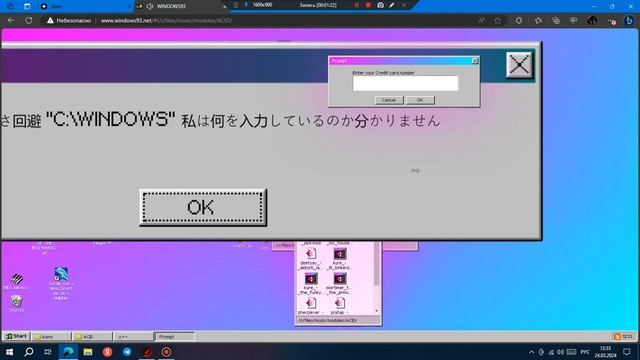Image resolution: width=640 pixels, height=360 pixels.
Task: Select the third Windows 93 taskbar item
Action: [x=133, y=337]
